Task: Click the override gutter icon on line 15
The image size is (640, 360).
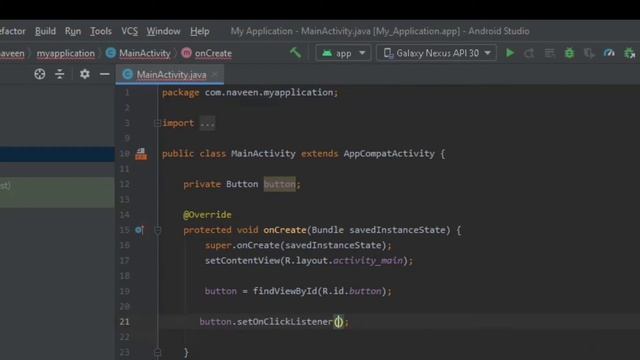Action: pyautogui.click(x=139, y=230)
